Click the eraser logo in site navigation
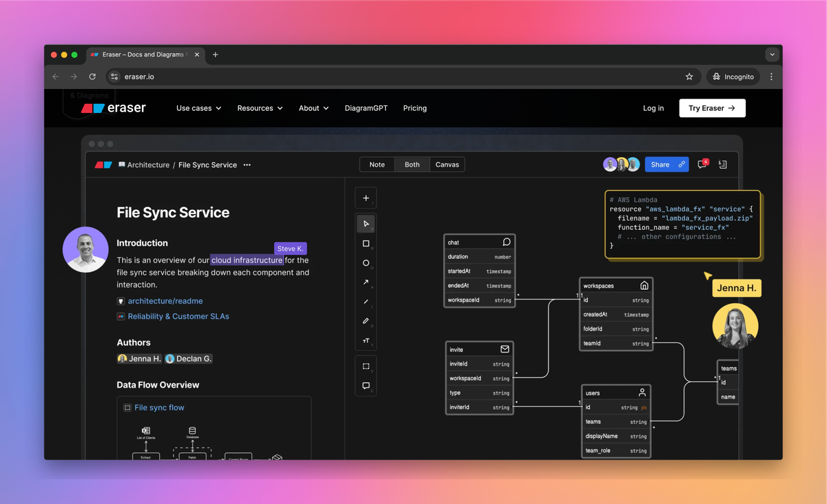This screenshot has width=827, height=504. click(x=114, y=108)
